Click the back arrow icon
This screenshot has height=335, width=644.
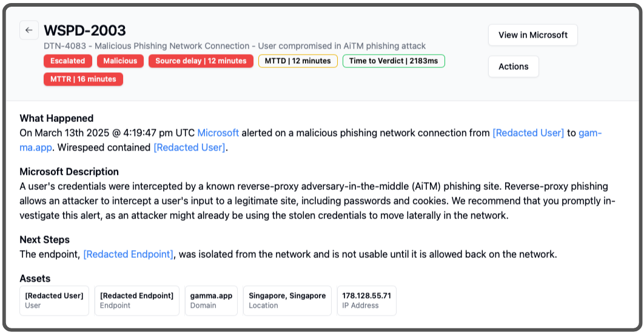(x=29, y=30)
